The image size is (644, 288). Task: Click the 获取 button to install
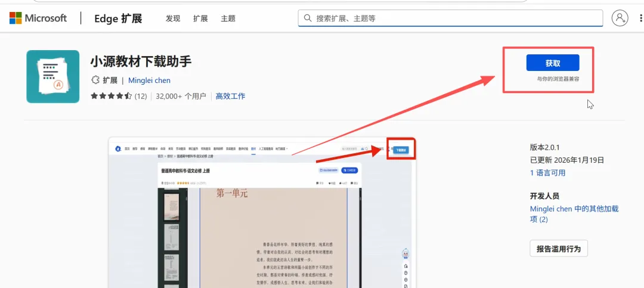tap(553, 63)
